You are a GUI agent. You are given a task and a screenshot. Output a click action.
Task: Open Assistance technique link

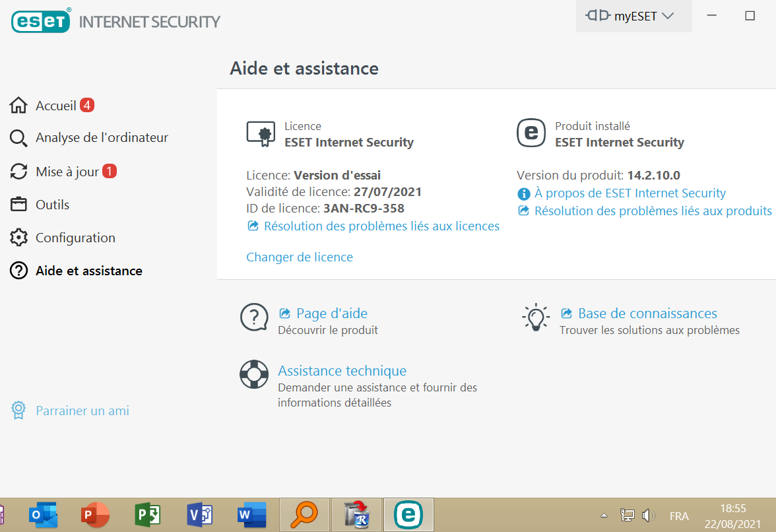[342, 371]
